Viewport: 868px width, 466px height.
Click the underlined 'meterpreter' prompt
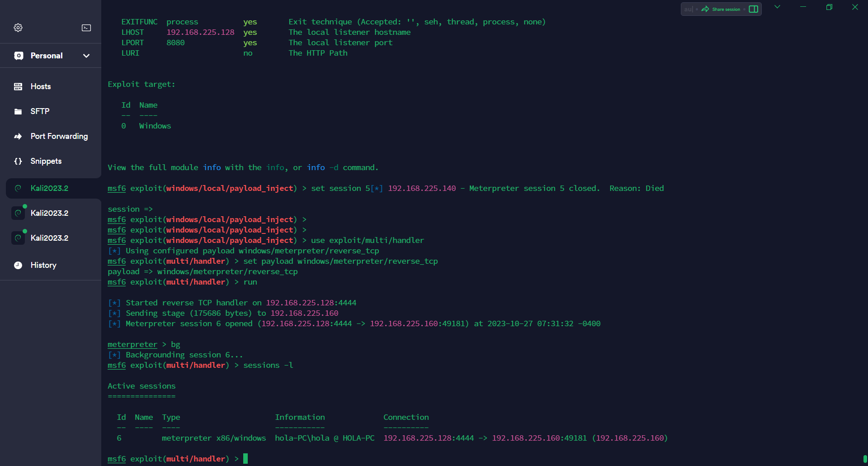coord(132,344)
